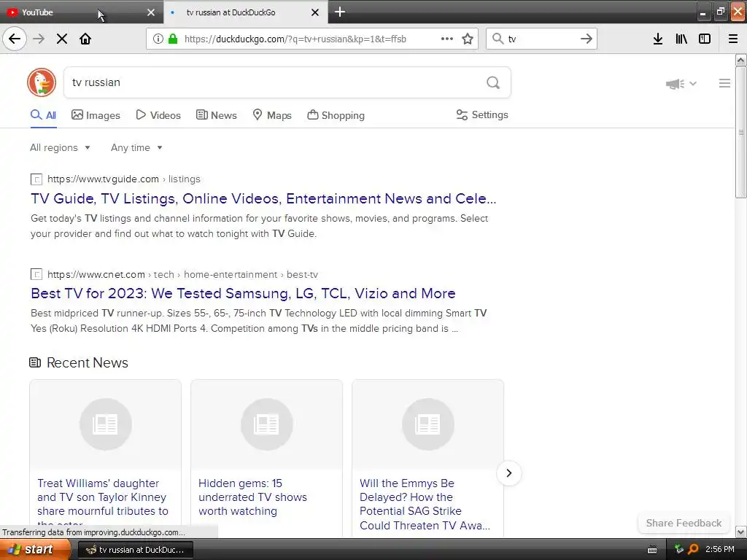Switch to Maps results

(272, 115)
